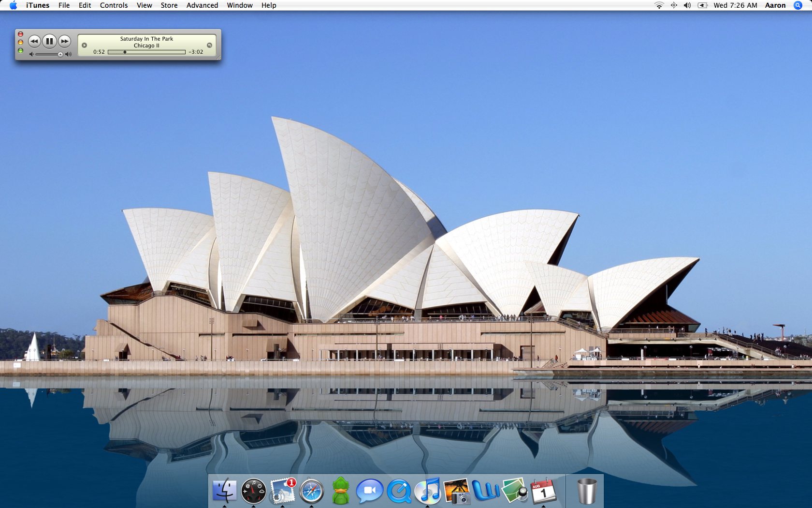Open the system volume menu bar icon
The width and height of the screenshot is (812, 508).
687,5
